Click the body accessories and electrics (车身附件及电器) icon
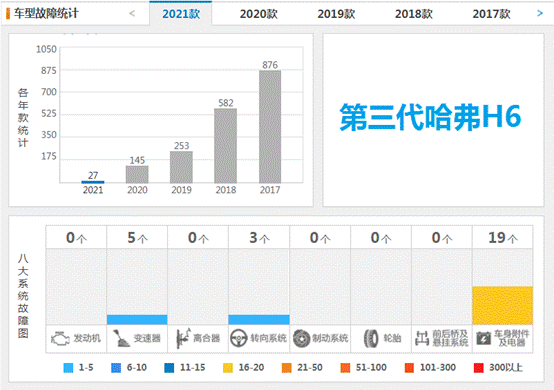 point(484,338)
